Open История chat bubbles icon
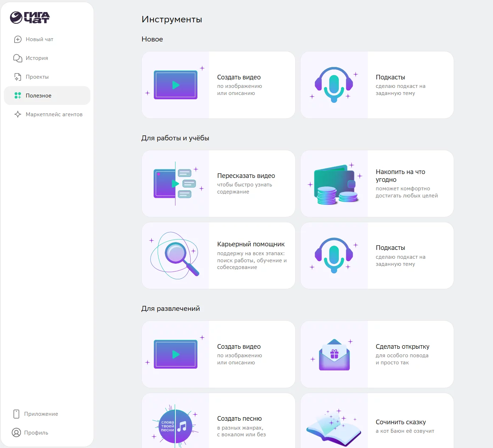493x448 pixels. click(x=18, y=58)
